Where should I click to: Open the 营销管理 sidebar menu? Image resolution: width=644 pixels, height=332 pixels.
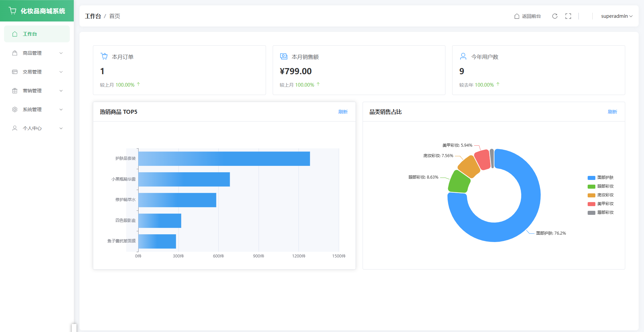click(x=32, y=91)
